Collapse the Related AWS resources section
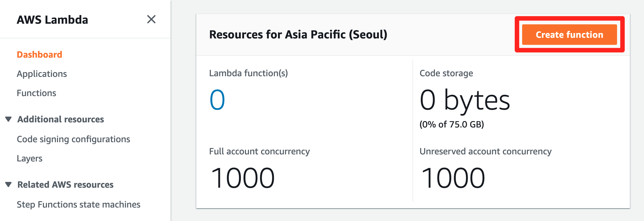This screenshot has width=644, height=221. (9, 184)
